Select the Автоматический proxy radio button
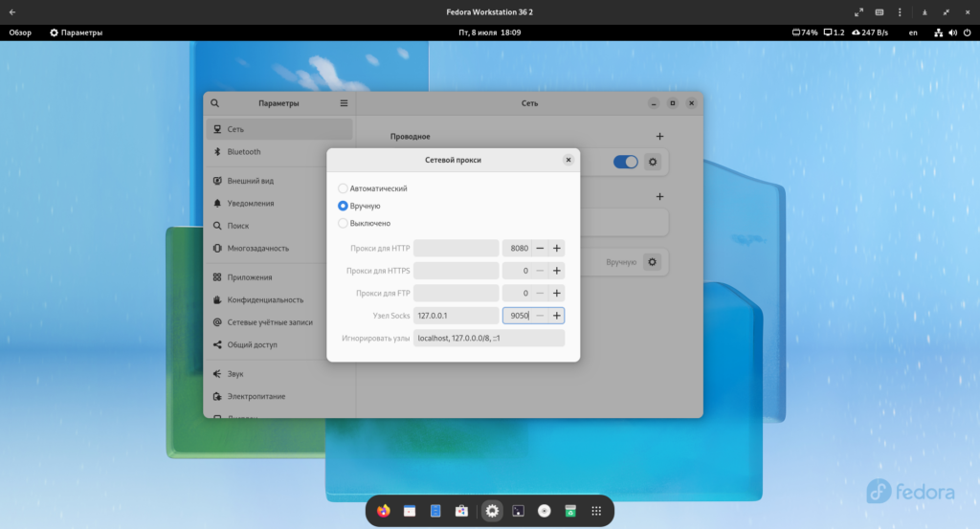This screenshot has width=980, height=529. tap(344, 188)
